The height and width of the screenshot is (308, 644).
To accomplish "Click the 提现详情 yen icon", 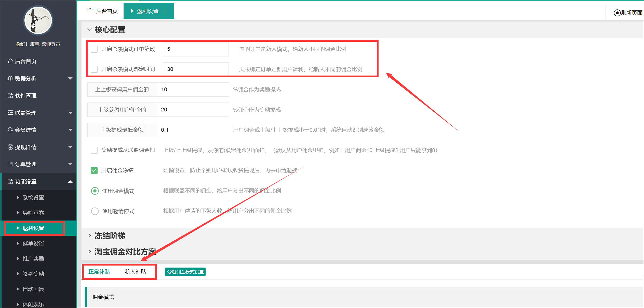I will coord(10,147).
